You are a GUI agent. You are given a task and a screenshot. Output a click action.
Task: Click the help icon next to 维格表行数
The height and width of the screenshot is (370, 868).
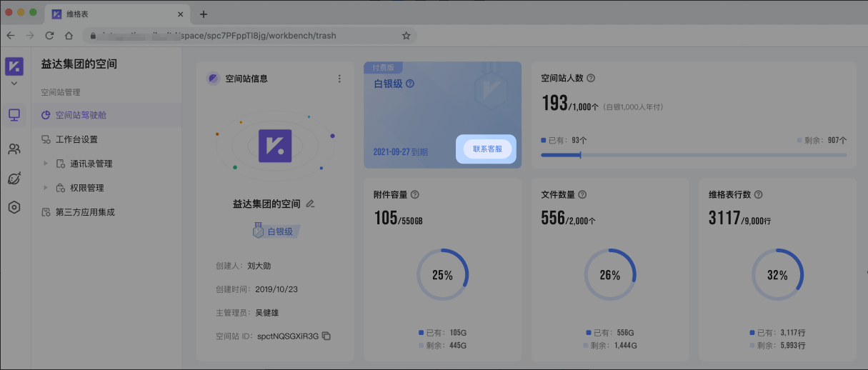[758, 194]
